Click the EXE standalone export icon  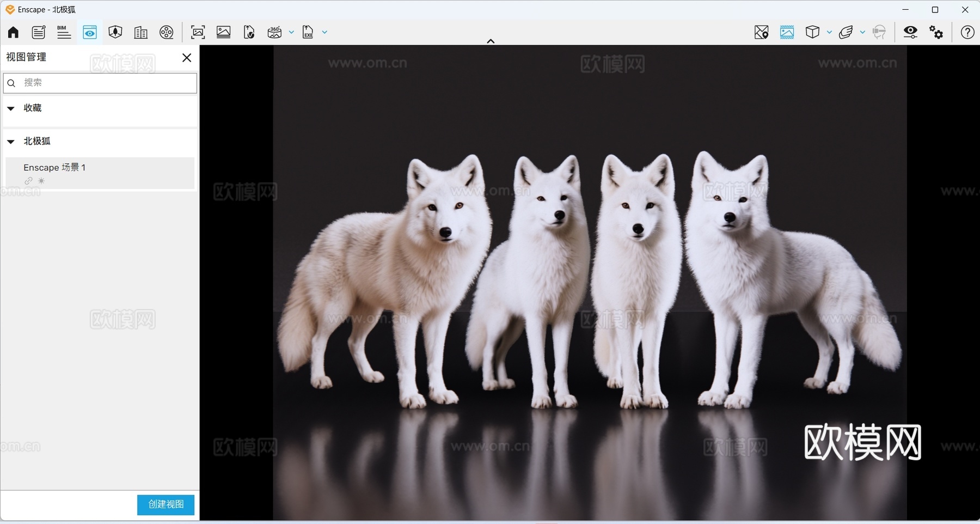click(308, 32)
